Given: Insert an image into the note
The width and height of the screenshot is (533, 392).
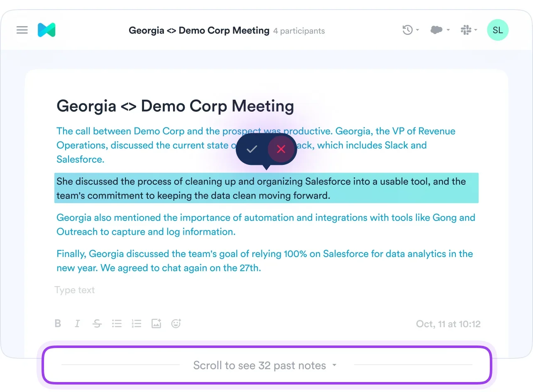Looking at the screenshot, I should pos(156,323).
